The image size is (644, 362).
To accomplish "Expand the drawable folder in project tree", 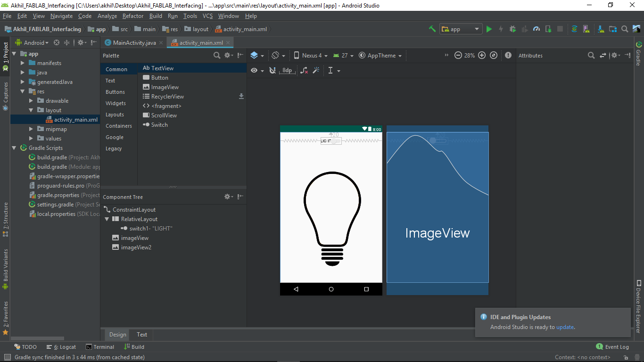I will (x=31, y=101).
